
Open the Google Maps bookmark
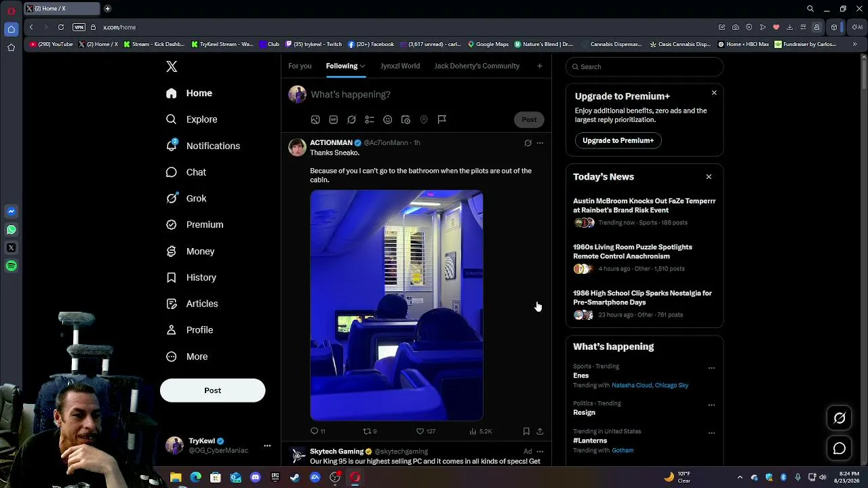tap(488, 44)
